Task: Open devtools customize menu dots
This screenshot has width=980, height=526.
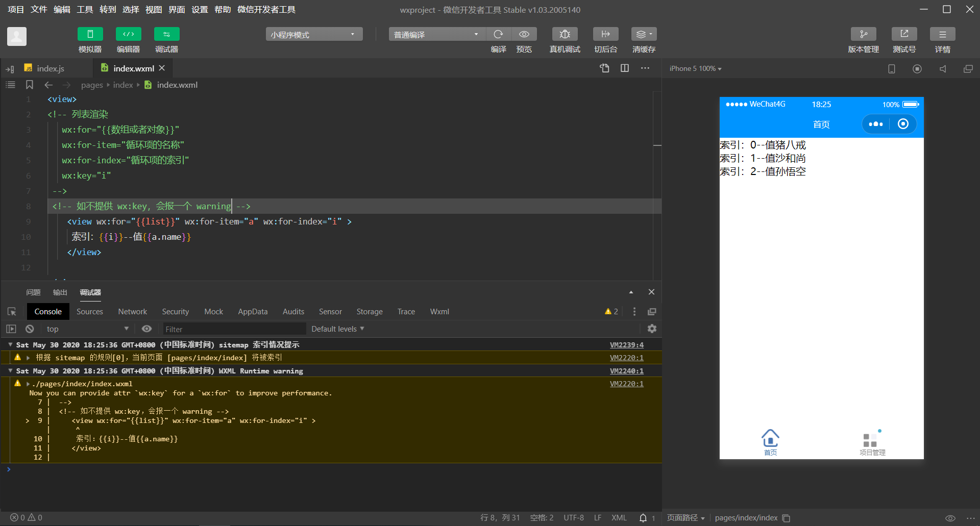Action: 634,312
